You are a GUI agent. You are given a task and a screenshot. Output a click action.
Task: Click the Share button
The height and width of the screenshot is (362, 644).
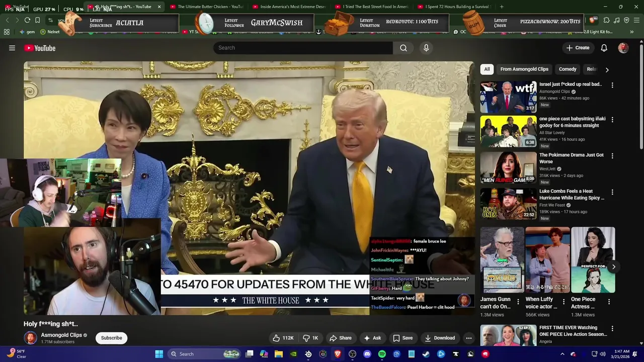tap(341, 338)
